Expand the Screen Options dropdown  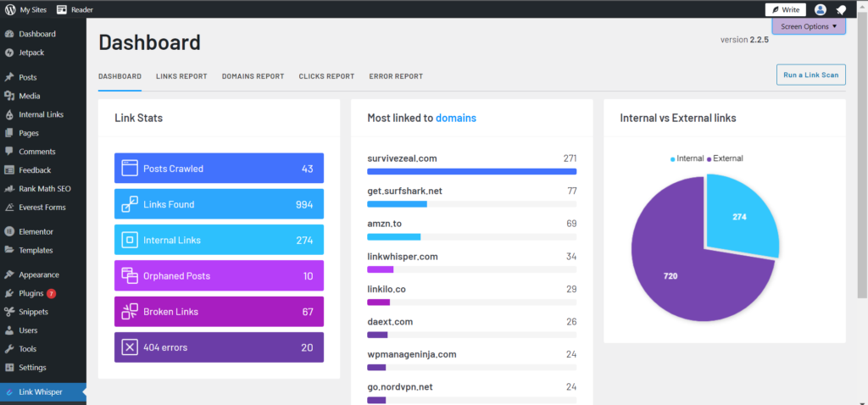809,26
